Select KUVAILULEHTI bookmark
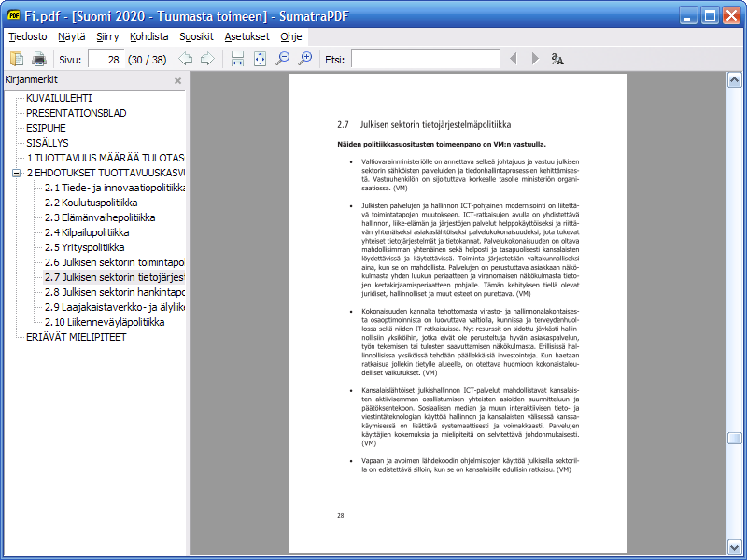Screen dimensions: 747x560 (59, 98)
